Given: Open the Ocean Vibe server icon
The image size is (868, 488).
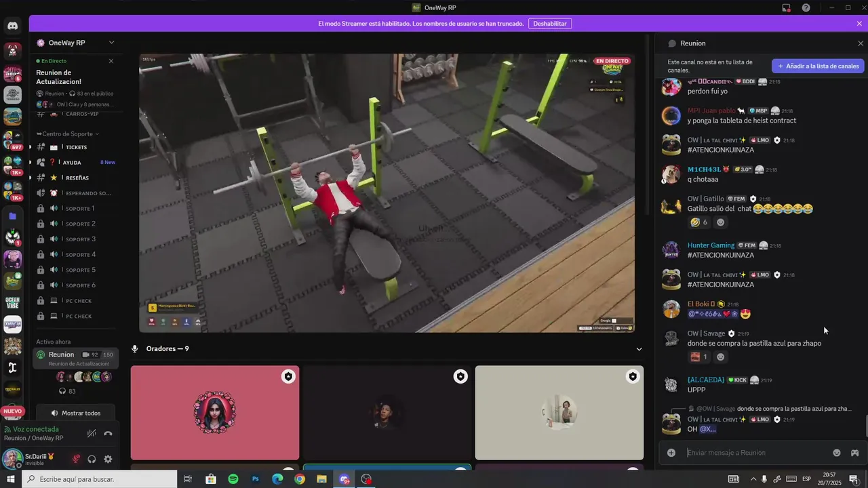Looking at the screenshot, I should tap(12, 302).
